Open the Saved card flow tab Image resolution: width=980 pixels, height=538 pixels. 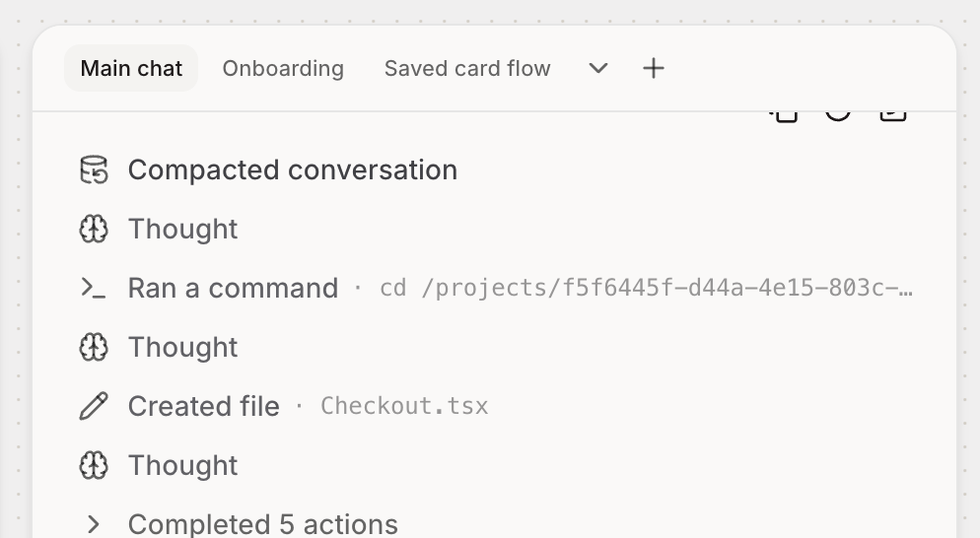(467, 68)
